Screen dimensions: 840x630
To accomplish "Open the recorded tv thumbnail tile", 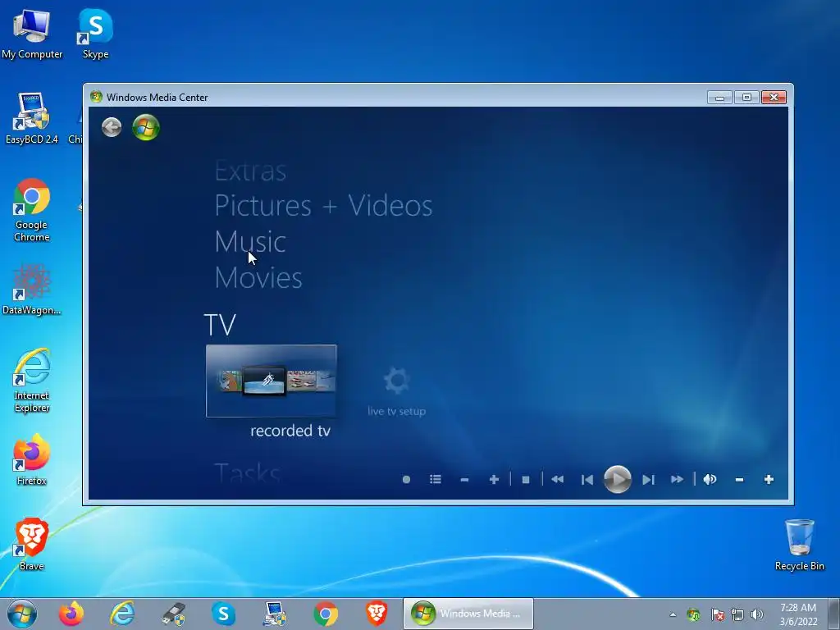I will point(271,381).
